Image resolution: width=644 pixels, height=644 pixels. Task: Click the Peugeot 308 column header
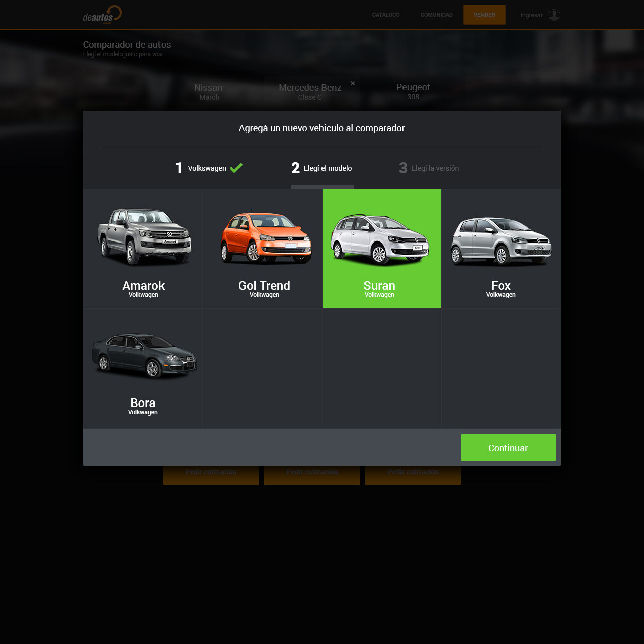[x=413, y=91]
